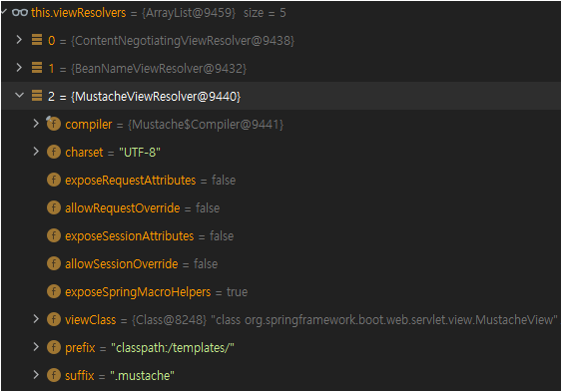The image size is (562, 392).
Task: Select false value of exposeSessionAttributes
Action: (222, 236)
